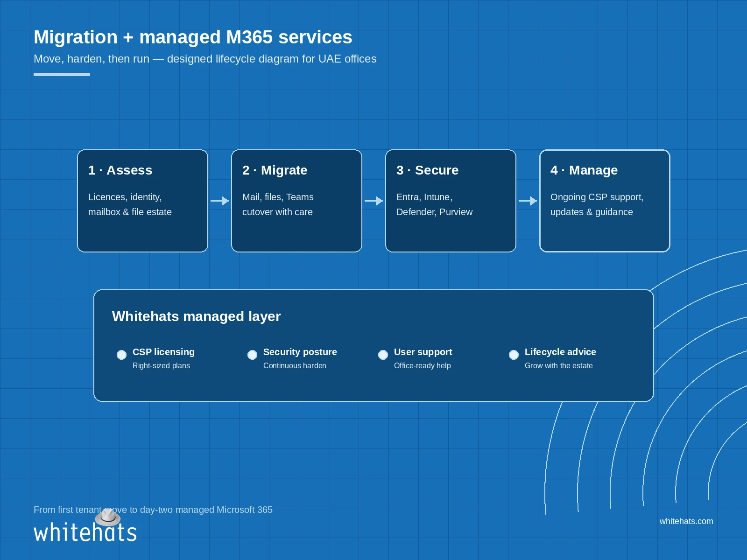Select the '3 · Secure' heading
The width and height of the screenshot is (747, 560).
coord(427,170)
